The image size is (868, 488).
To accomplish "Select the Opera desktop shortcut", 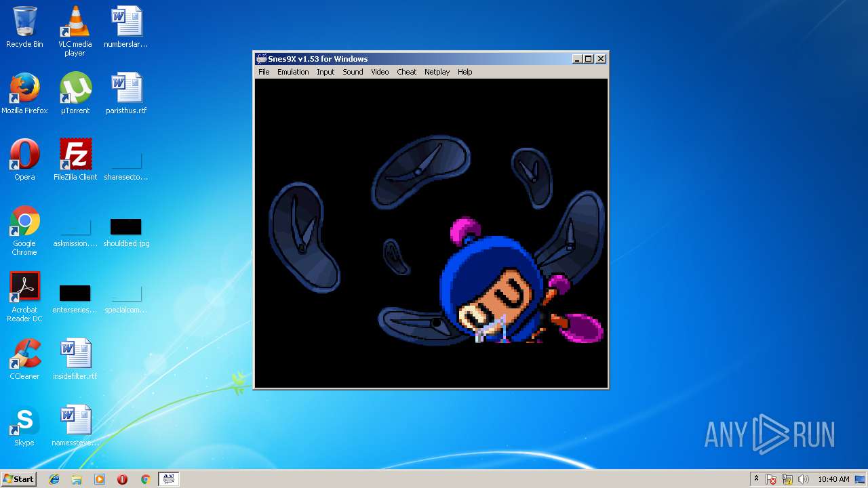I will tap(24, 160).
